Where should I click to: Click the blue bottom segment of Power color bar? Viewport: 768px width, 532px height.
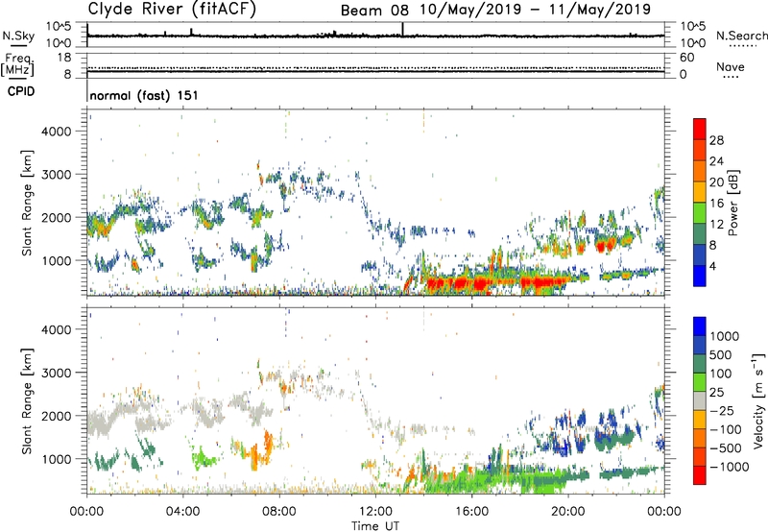click(700, 276)
